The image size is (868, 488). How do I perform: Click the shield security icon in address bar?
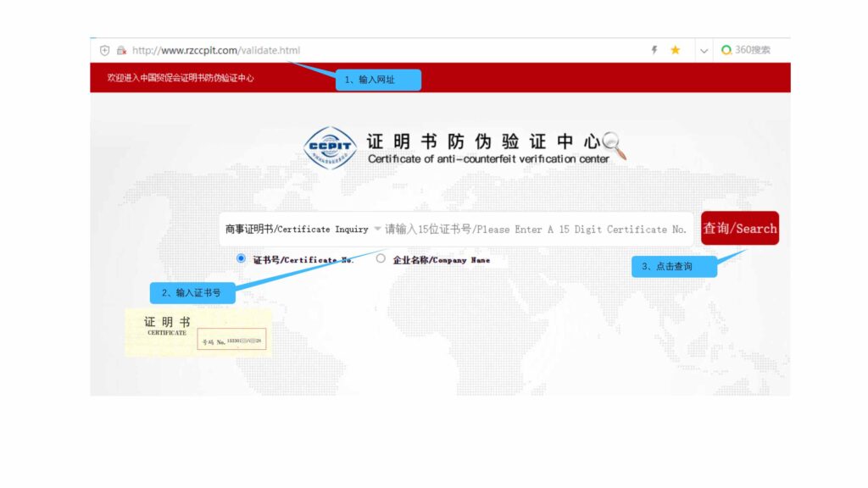pos(105,50)
